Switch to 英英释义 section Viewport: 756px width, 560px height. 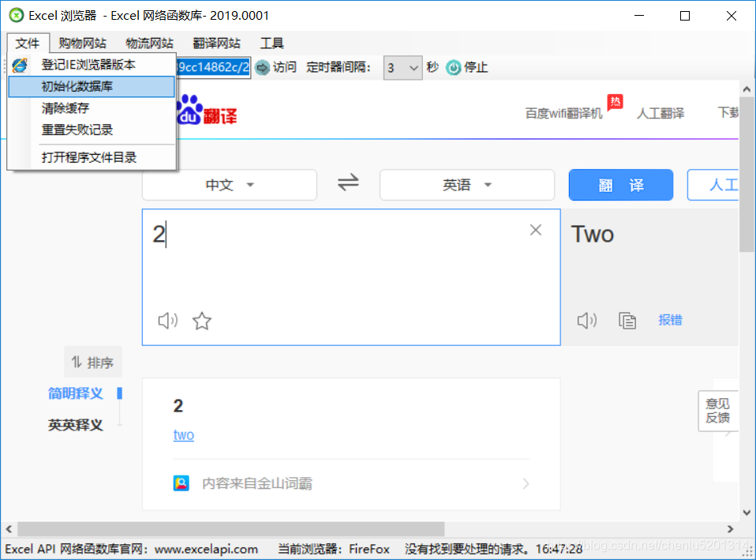point(76,425)
